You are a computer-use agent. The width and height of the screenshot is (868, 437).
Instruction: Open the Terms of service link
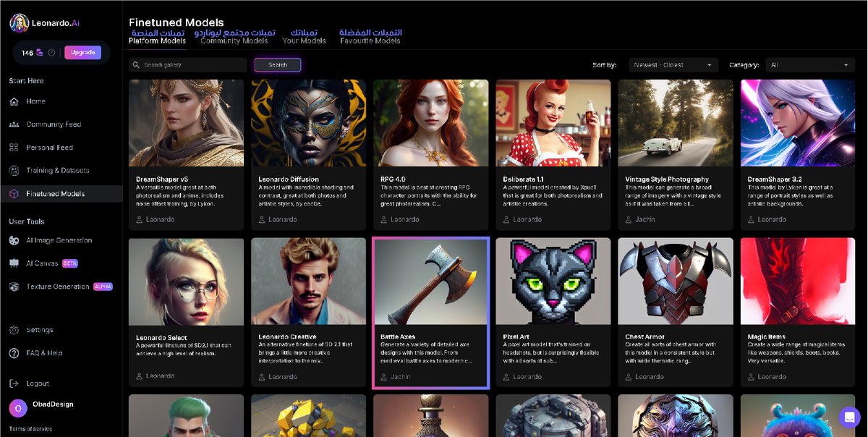(30, 429)
